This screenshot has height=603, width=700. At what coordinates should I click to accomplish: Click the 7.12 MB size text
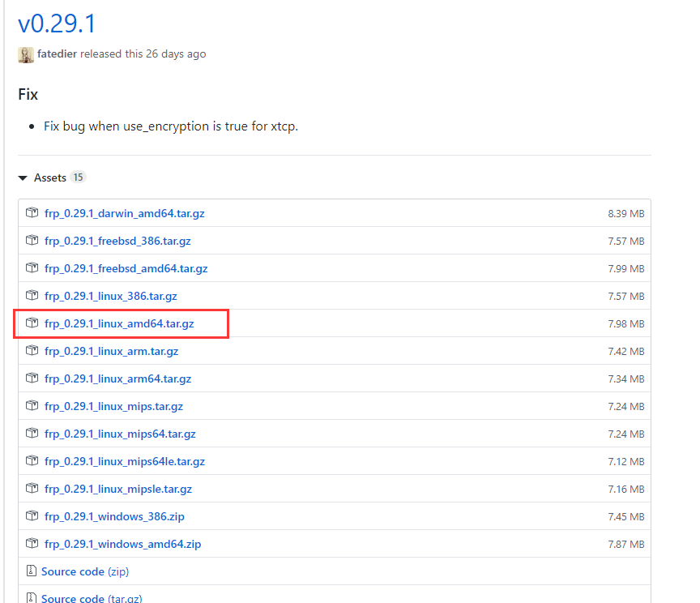626,462
